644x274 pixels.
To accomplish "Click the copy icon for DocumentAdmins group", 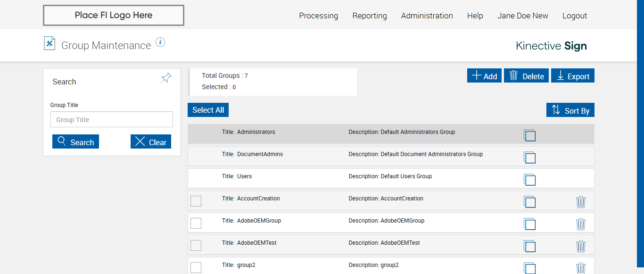I will pyautogui.click(x=529, y=158).
